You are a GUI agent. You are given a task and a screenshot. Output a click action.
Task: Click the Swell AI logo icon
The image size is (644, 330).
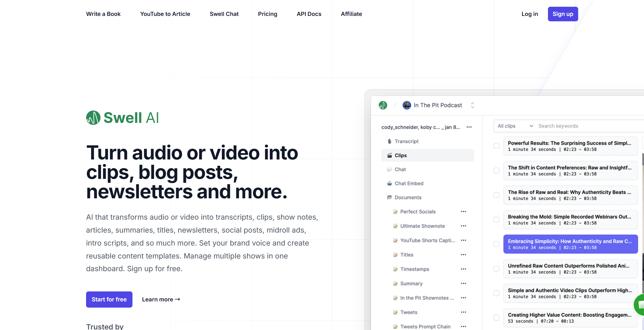point(93,118)
